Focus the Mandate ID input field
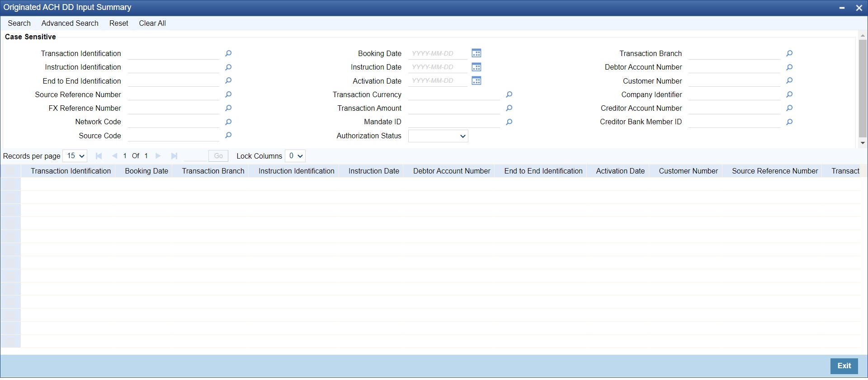This screenshot has width=868, height=380. pyautogui.click(x=454, y=122)
